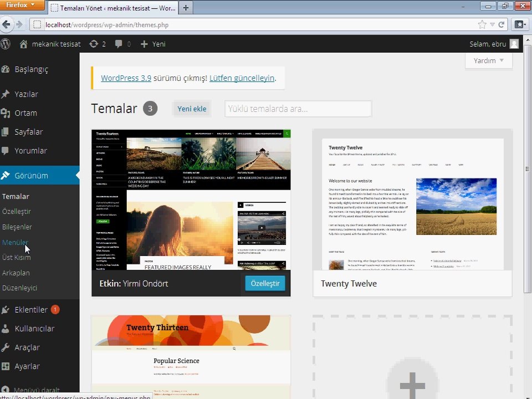Click Selam, ebru account greeting
Image resolution: width=532 pixels, height=399 pixels.
point(488,44)
